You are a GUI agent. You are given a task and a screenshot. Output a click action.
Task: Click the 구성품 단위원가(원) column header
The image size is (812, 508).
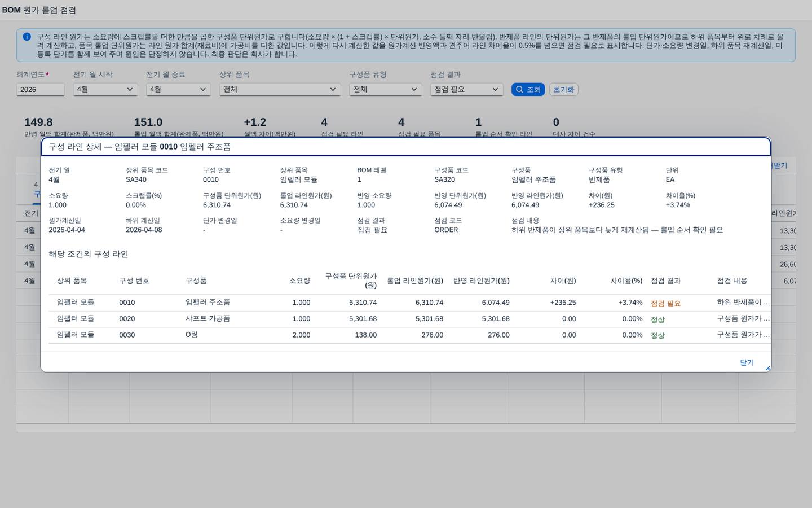pyautogui.click(x=351, y=281)
